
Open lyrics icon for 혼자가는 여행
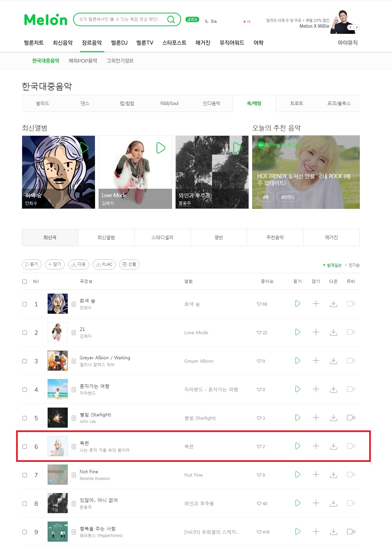(74, 389)
